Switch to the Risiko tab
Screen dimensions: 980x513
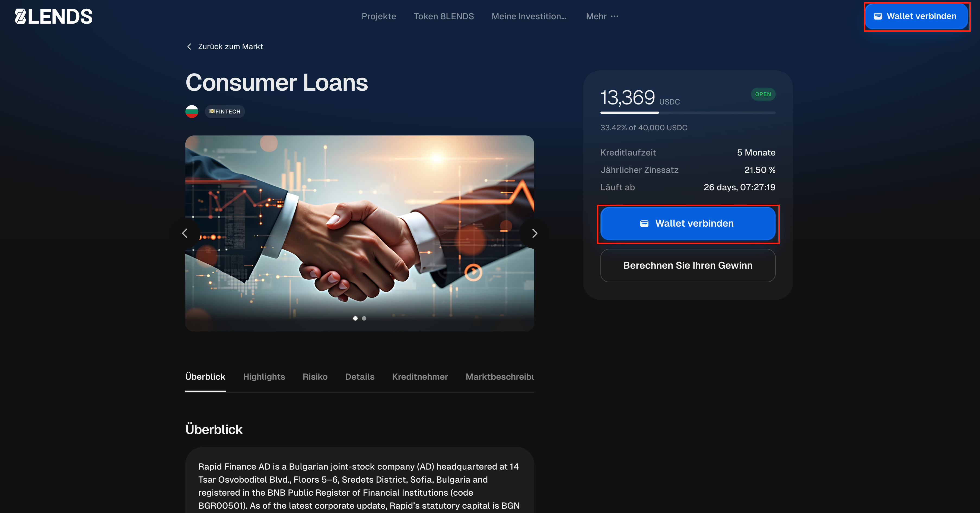coord(315,377)
